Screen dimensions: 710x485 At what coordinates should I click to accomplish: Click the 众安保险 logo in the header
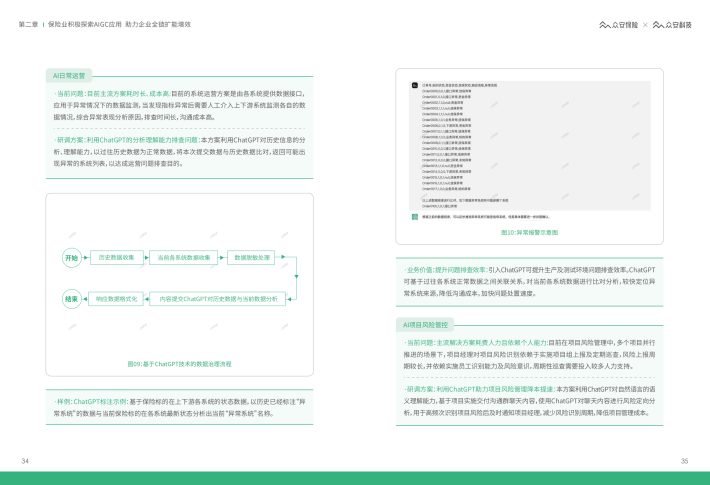[x=617, y=24]
